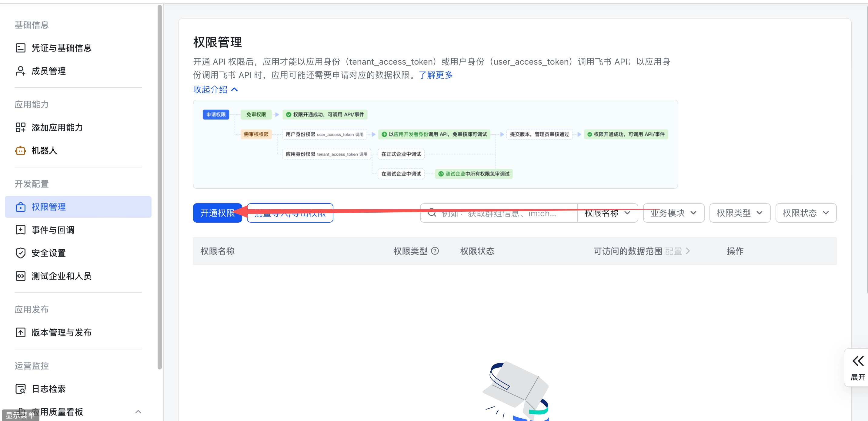
Task: Click the 版本管理与发布 upload icon
Action: tap(21, 333)
